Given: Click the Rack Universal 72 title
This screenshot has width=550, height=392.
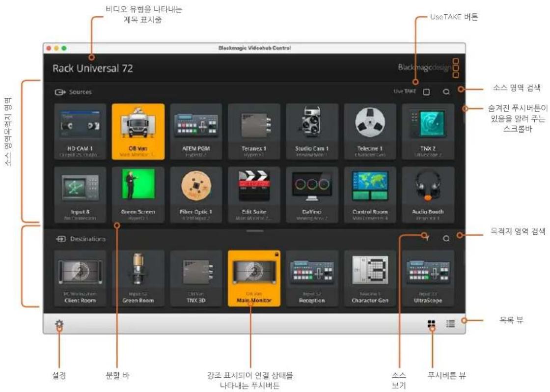Looking at the screenshot, I should [93, 68].
